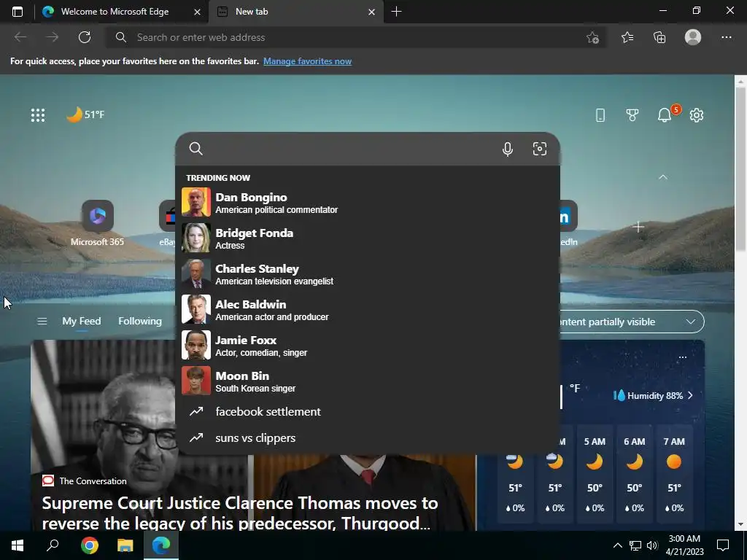Click The Conversation source label

click(93, 481)
